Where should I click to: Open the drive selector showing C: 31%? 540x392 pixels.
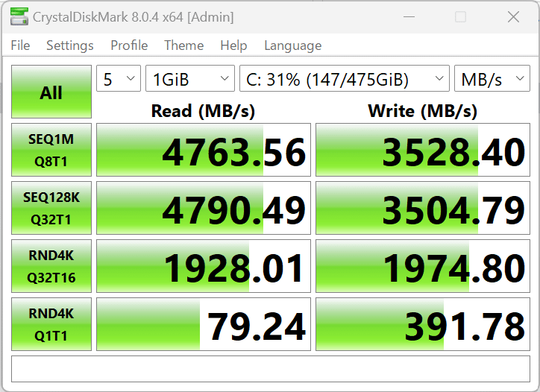[345, 78]
